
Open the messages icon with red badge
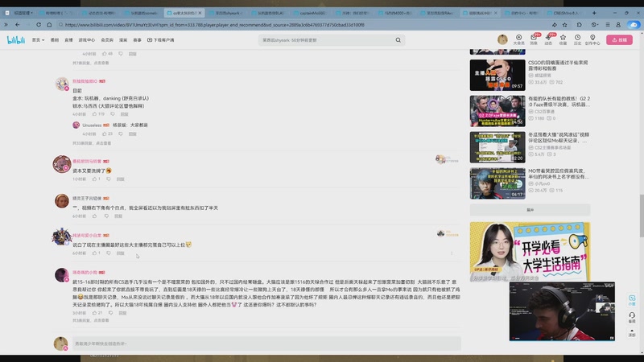tap(534, 39)
